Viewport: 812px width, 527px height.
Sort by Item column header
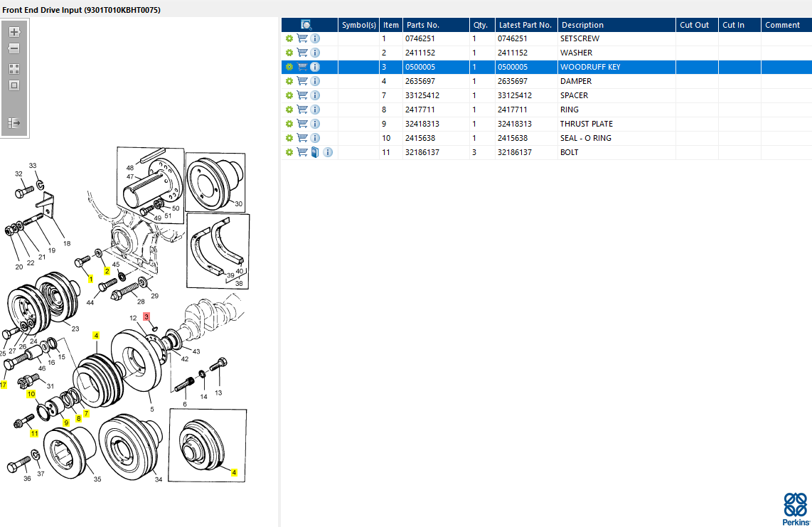coord(391,25)
